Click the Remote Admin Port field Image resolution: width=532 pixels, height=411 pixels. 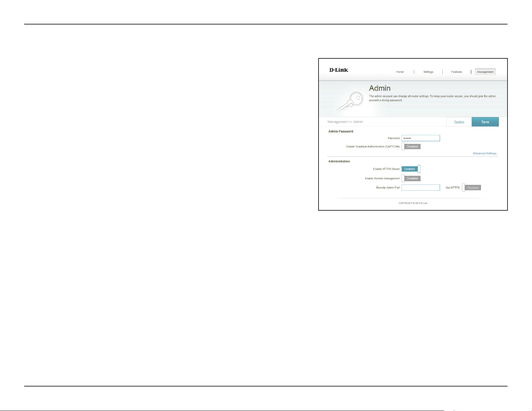click(421, 188)
